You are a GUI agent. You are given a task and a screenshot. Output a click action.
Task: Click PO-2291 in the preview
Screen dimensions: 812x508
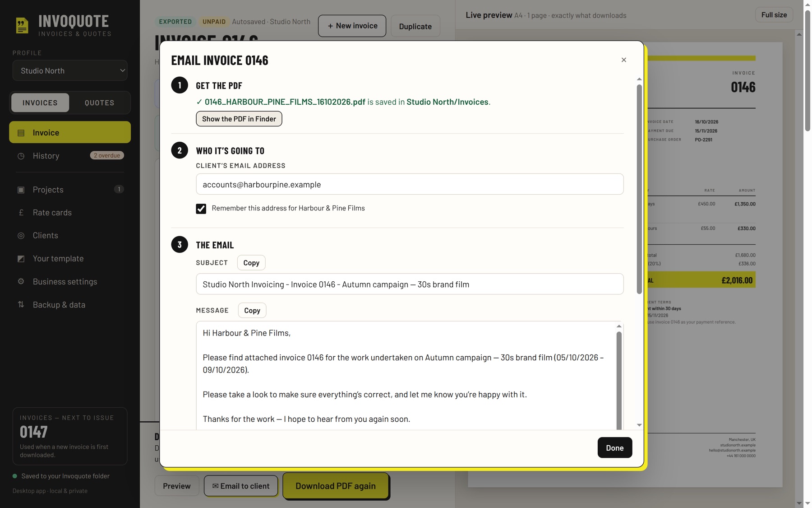tap(703, 140)
